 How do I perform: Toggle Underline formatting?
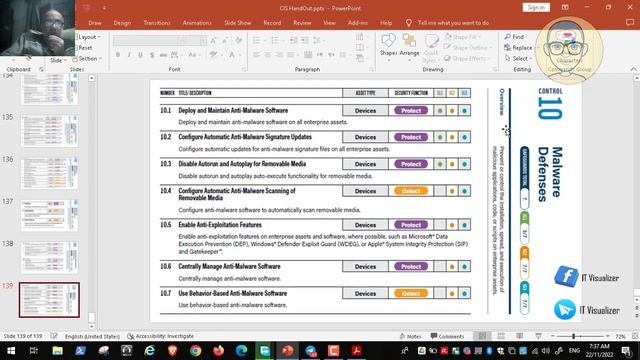point(140,55)
